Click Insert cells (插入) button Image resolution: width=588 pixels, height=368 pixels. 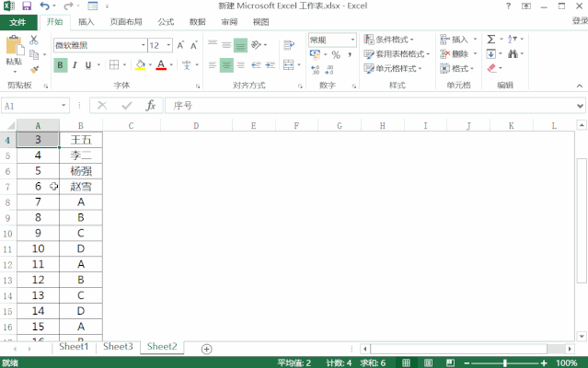click(455, 40)
